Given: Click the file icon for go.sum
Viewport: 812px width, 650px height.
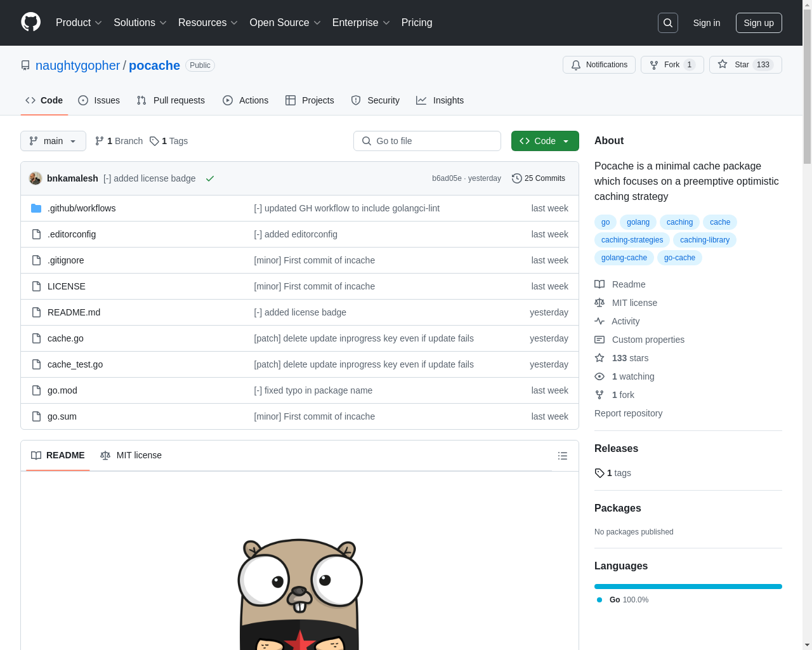Looking at the screenshot, I should coord(36,416).
